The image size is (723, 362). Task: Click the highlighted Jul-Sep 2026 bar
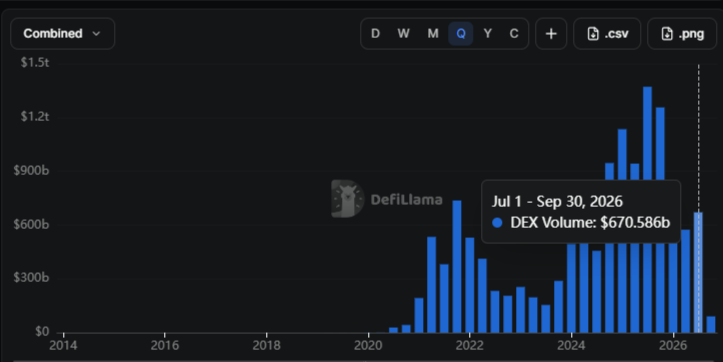coord(698,272)
